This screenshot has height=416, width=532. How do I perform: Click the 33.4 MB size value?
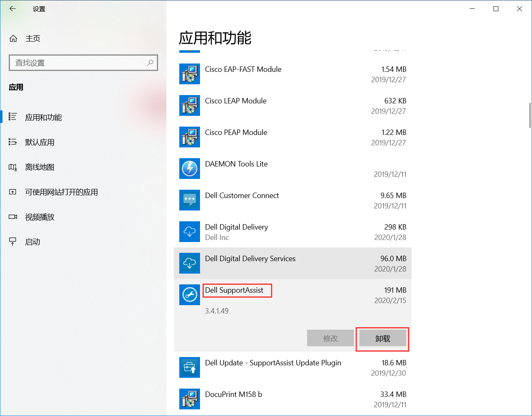394,394
